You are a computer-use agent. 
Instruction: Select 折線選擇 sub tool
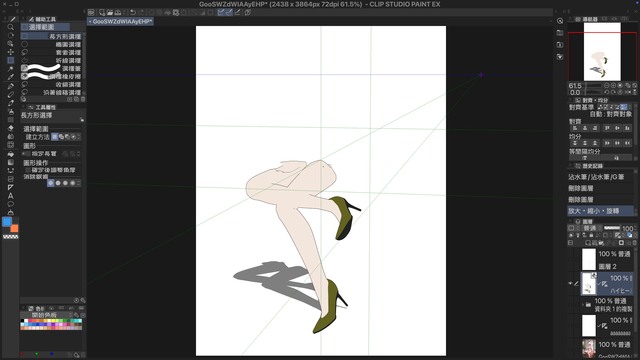tap(51, 60)
